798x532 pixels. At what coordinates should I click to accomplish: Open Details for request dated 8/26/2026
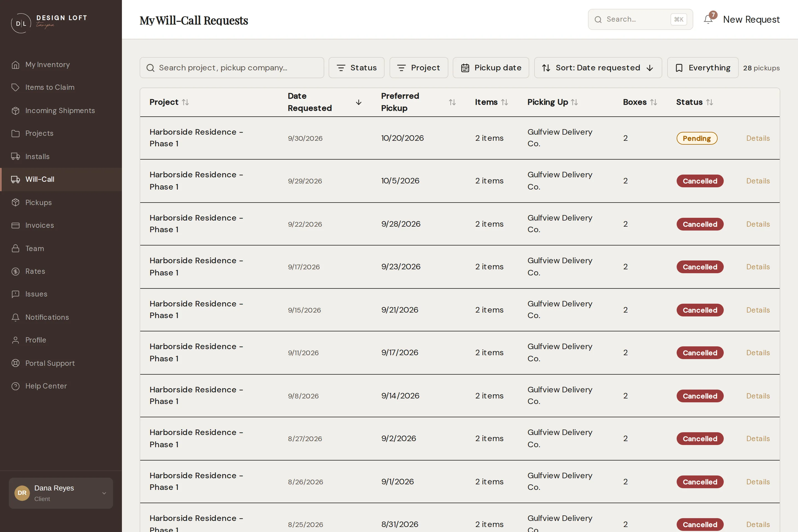[758, 482]
